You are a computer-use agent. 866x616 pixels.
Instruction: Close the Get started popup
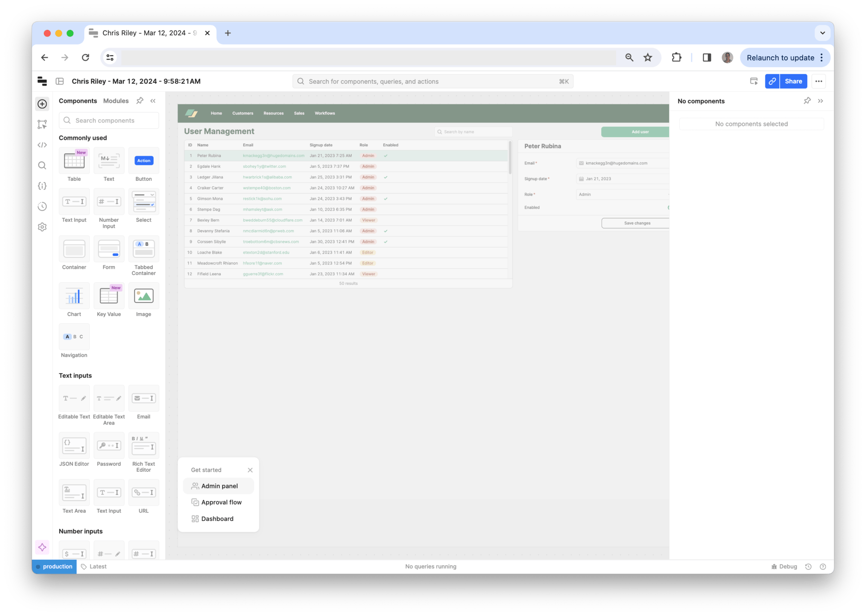coord(250,470)
